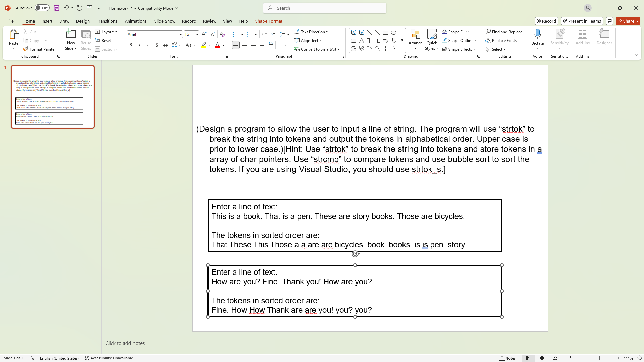Open Find and Replace
Screen dimensions: 644x362
pyautogui.click(x=504, y=32)
